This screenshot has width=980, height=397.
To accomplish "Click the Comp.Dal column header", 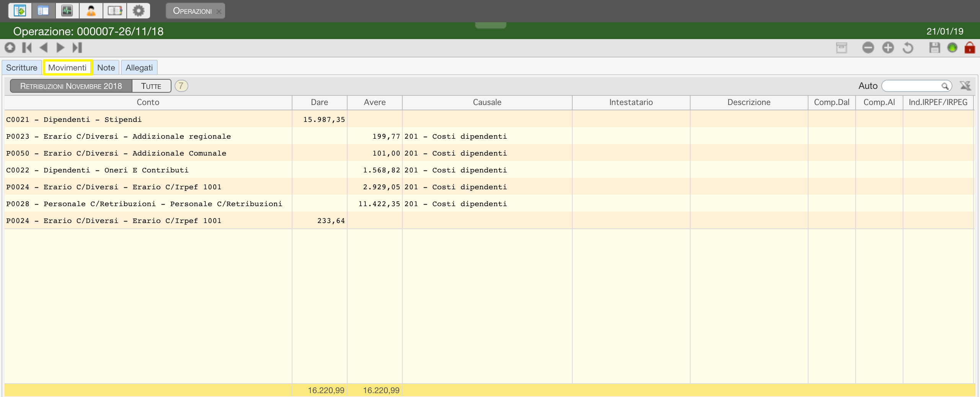I will tap(831, 102).
